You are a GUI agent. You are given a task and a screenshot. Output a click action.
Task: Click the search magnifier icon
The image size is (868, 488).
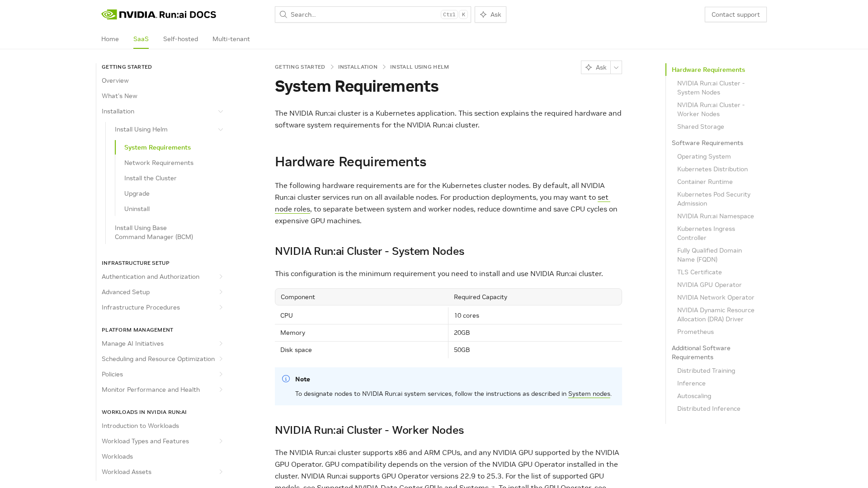pyautogui.click(x=283, y=14)
